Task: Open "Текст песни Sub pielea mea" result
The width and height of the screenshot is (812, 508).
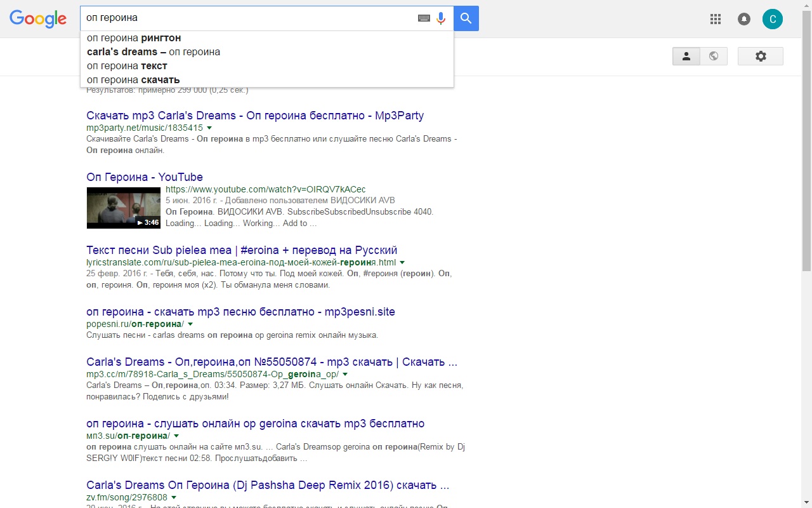Action: 242,250
